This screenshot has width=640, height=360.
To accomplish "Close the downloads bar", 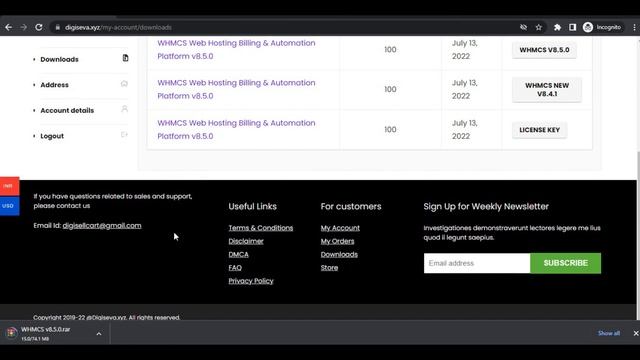I will pyautogui.click(x=636, y=333).
